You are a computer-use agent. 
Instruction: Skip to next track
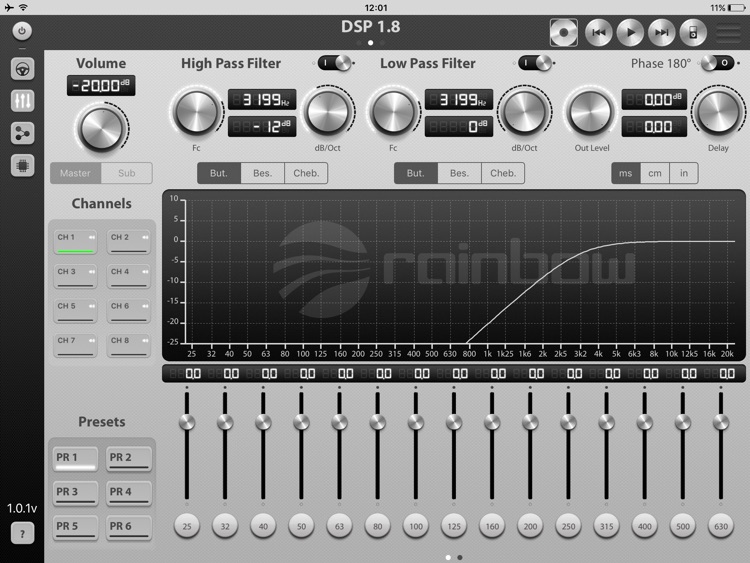pos(662,33)
